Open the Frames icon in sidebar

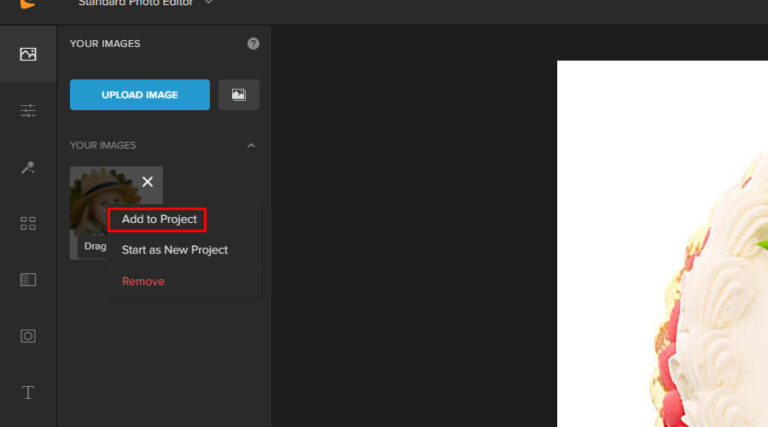(28, 336)
